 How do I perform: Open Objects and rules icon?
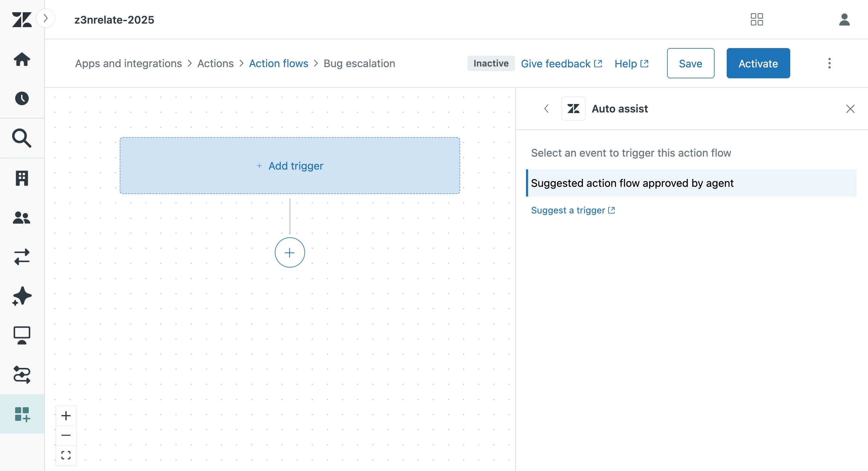[22, 374]
